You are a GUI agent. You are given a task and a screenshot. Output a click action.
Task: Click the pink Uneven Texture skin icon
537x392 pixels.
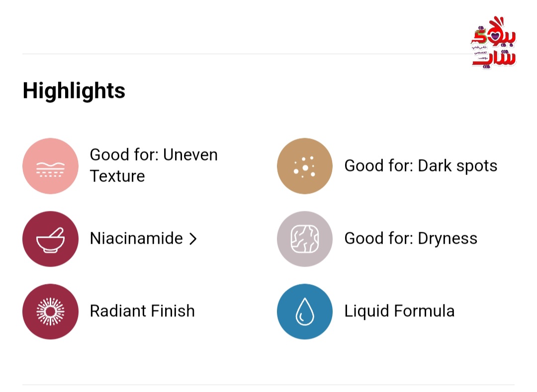click(50, 166)
